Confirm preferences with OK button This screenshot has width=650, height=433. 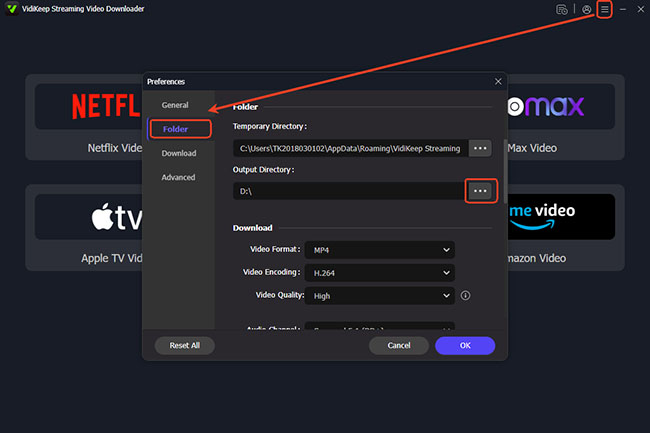pos(465,346)
